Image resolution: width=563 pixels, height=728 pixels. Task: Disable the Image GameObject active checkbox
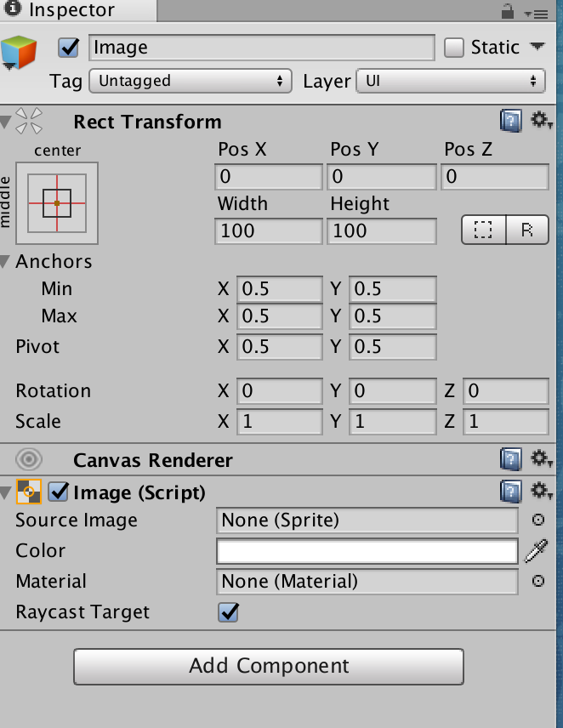pyautogui.click(x=68, y=48)
